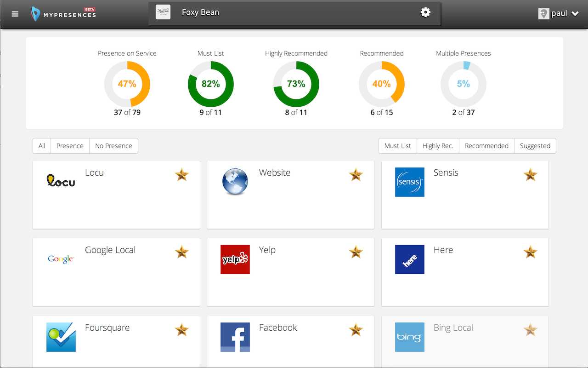
Task: Open the Sensis service name
Action: coord(446,173)
